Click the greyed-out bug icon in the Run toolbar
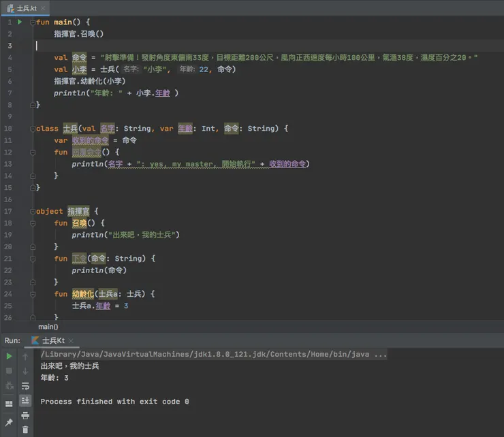This screenshot has width=504, height=437. click(x=9, y=385)
